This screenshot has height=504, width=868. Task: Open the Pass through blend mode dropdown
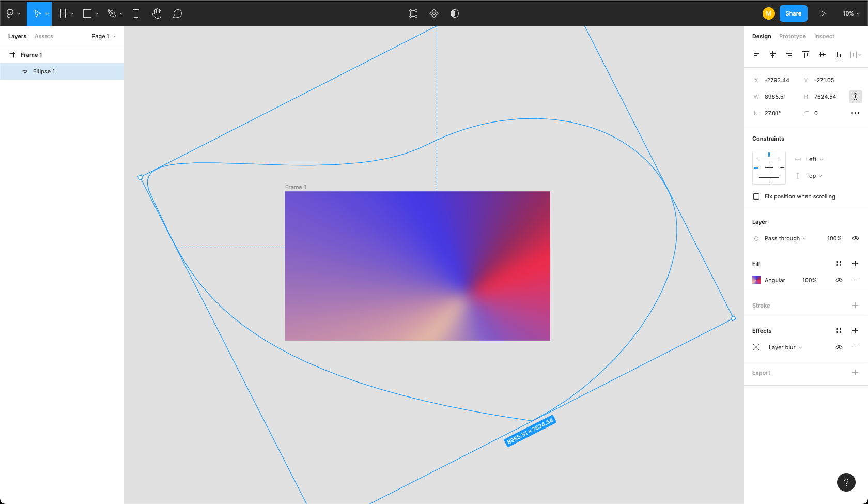pos(785,238)
